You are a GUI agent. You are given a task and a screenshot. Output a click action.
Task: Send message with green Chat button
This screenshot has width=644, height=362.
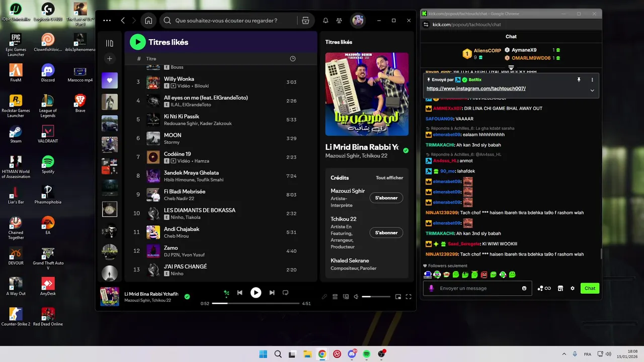pyautogui.click(x=590, y=288)
